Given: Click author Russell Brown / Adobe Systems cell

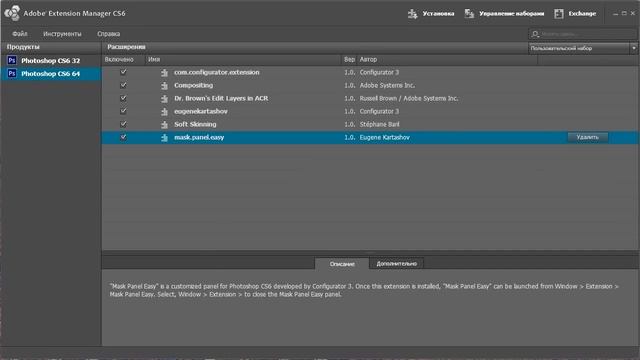Looking at the screenshot, I should [409, 98].
